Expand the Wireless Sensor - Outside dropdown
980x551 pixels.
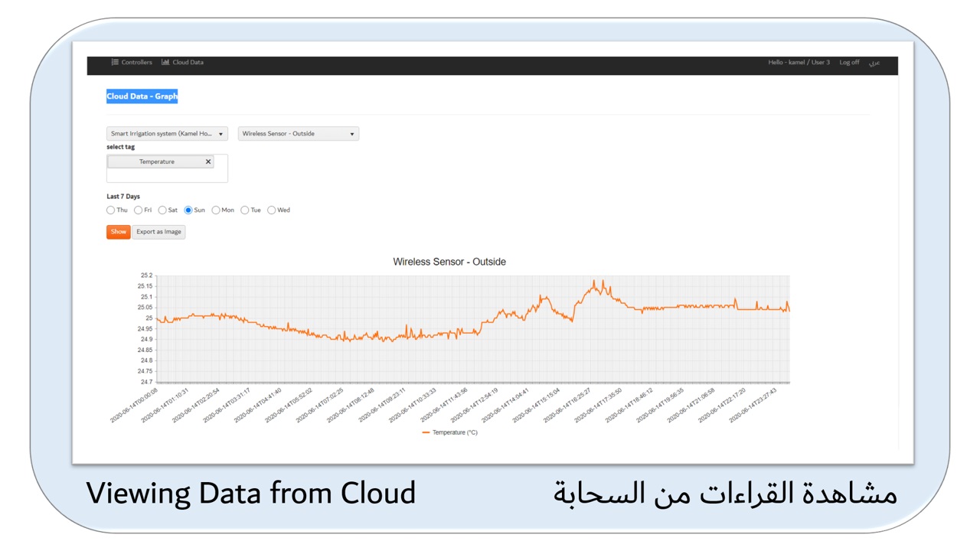[x=298, y=134]
